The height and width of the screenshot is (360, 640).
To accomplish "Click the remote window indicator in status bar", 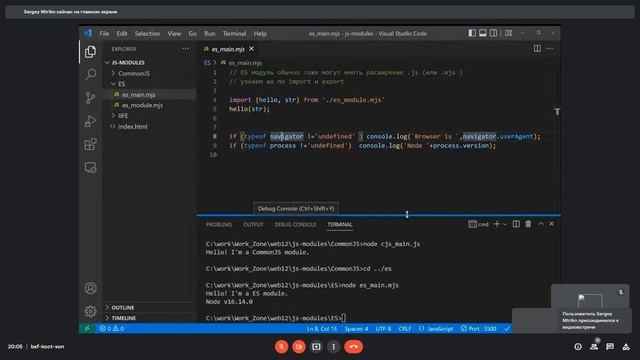I will [x=87, y=328].
